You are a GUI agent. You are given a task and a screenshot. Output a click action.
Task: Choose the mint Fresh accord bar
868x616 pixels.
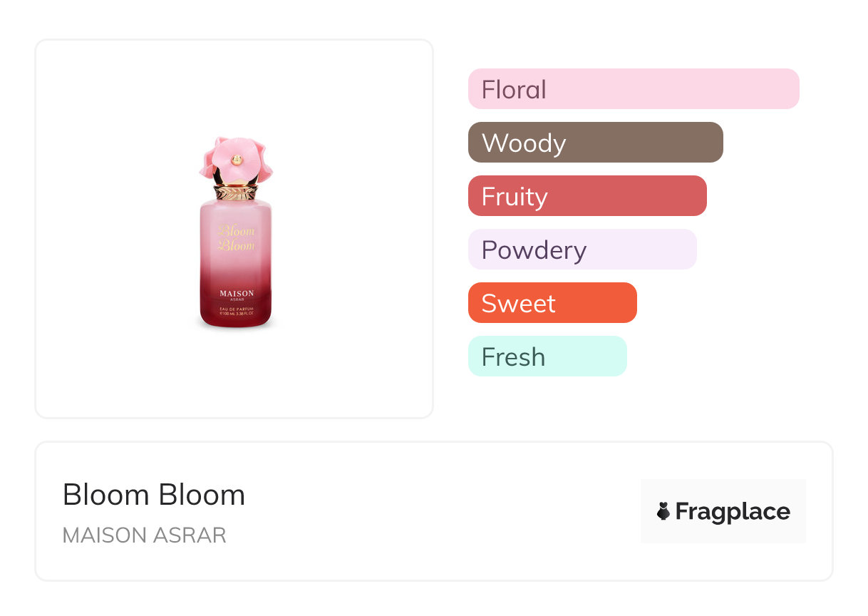pyautogui.click(x=547, y=356)
